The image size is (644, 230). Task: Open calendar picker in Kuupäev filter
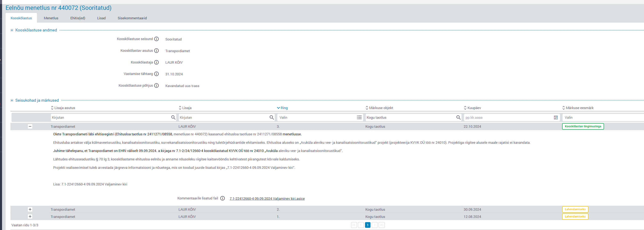coord(556,117)
